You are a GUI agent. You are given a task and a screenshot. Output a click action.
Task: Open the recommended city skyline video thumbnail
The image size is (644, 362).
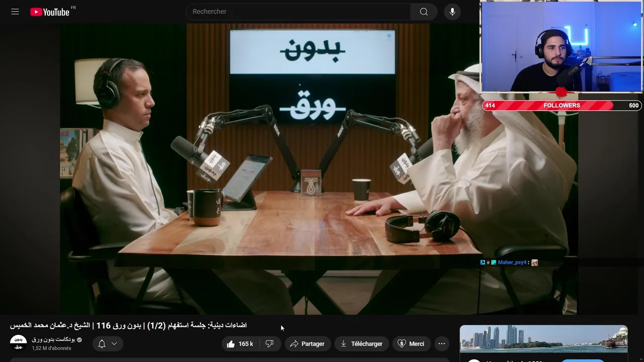click(x=543, y=339)
